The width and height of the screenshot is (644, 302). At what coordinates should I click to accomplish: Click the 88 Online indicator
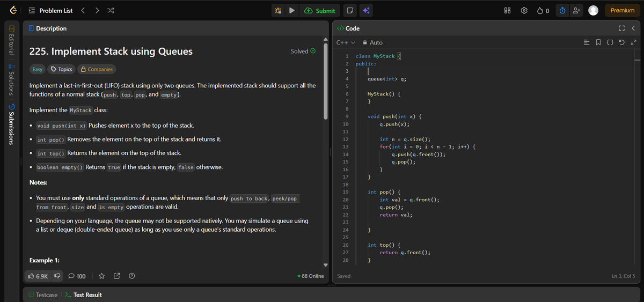click(x=310, y=276)
